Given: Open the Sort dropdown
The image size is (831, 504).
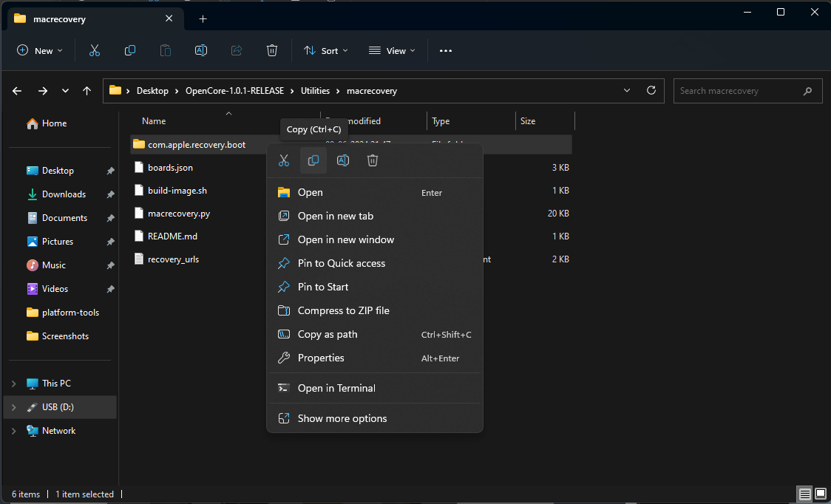Looking at the screenshot, I should tap(325, 50).
